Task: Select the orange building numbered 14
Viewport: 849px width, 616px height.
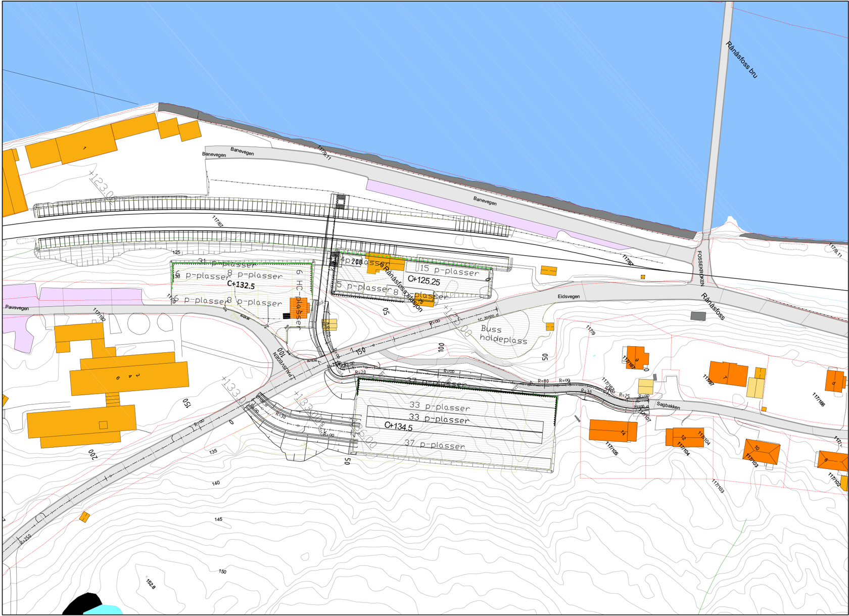Action: click(613, 431)
